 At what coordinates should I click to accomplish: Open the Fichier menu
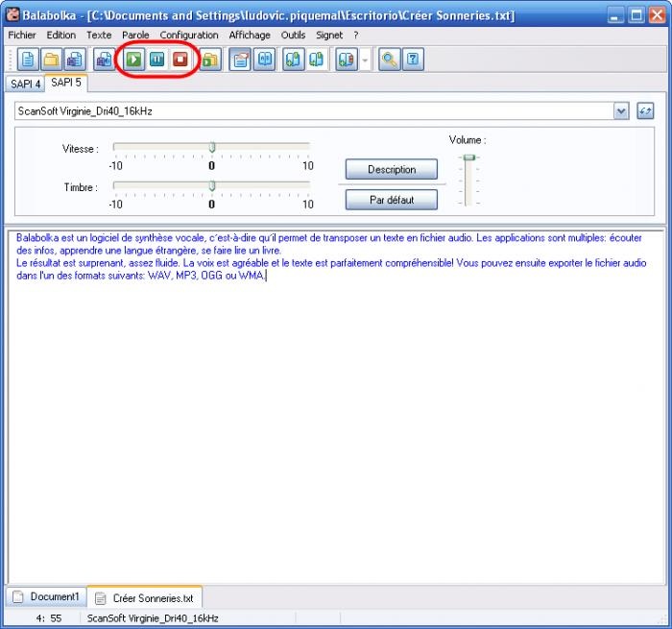click(22, 36)
